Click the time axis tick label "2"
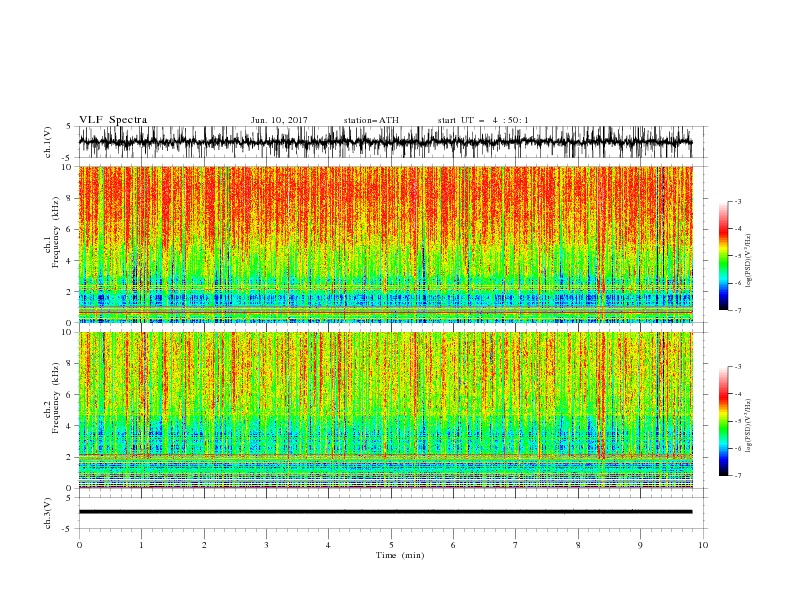Image resolution: width=792 pixels, height=612 pixels. [204, 545]
